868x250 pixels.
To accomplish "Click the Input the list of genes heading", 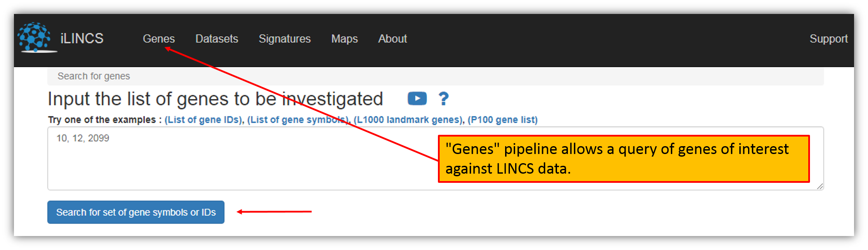I will [x=215, y=99].
